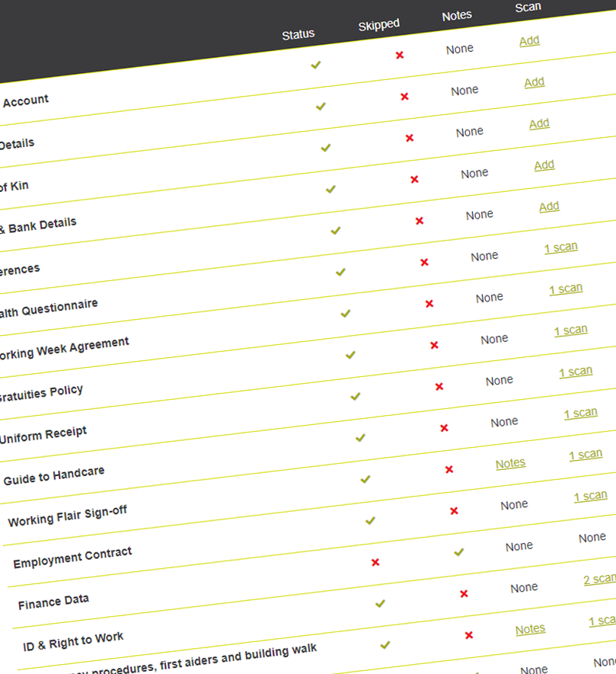Open the 2 scan link for ID & Right to Work
Viewport: 616px width, 674px height.
600,579
